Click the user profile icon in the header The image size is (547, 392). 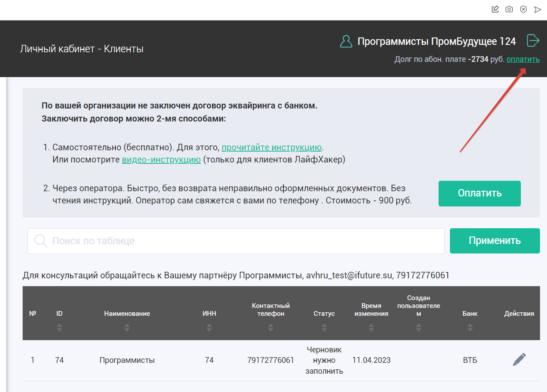click(x=346, y=41)
